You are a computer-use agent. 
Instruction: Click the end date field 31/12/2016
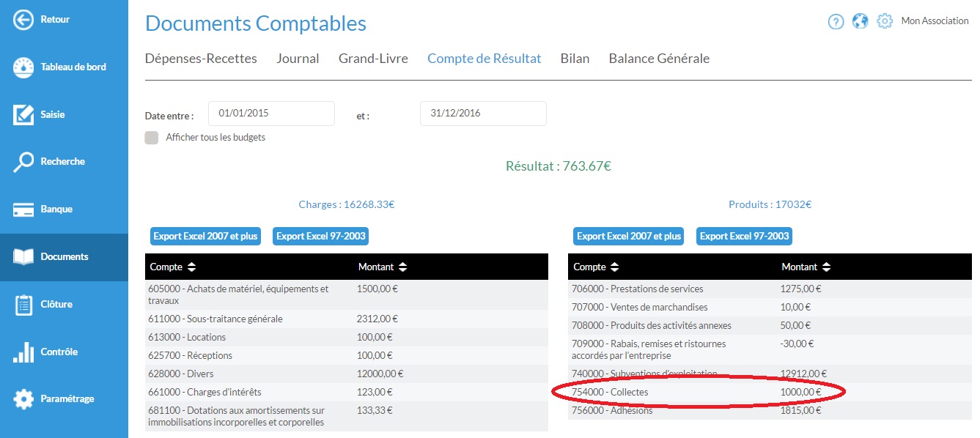(x=483, y=114)
